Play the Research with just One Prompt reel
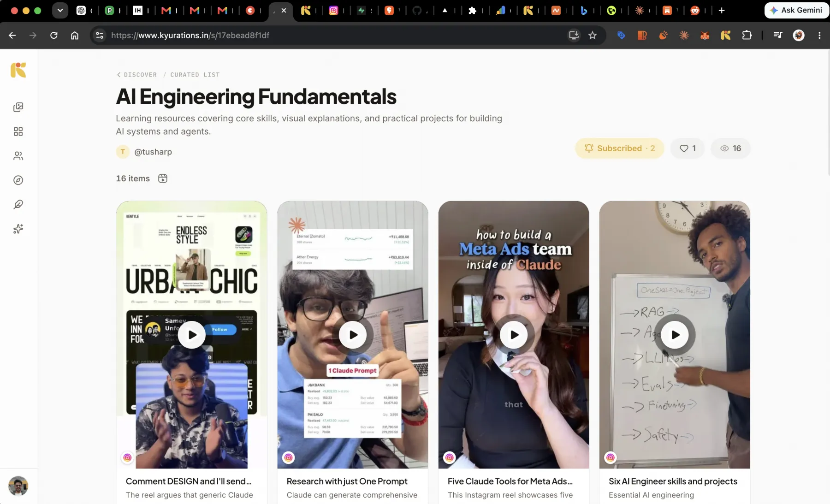This screenshot has width=830, height=504. (x=353, y=335)
